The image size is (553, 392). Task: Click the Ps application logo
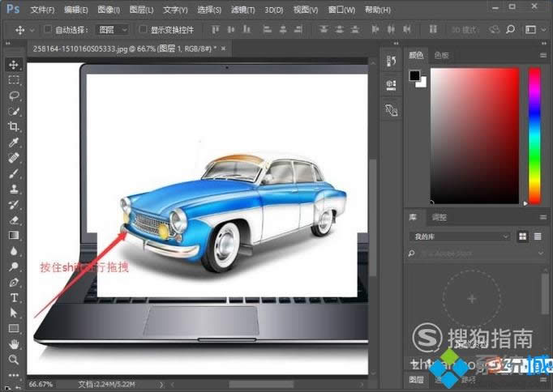[x=13, y=9]
